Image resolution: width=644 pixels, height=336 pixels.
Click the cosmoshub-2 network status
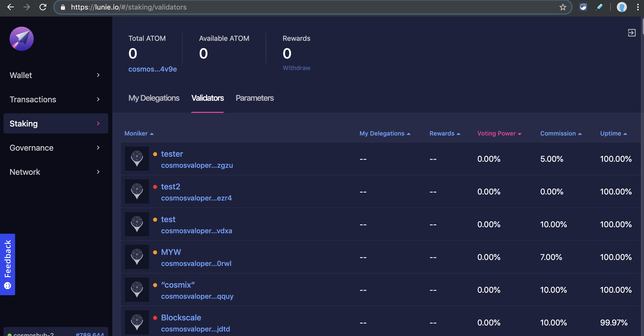(x=33, y=334)
